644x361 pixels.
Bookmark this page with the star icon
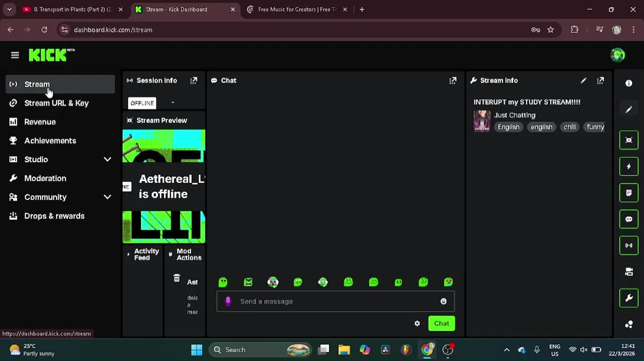pos(551,30)
